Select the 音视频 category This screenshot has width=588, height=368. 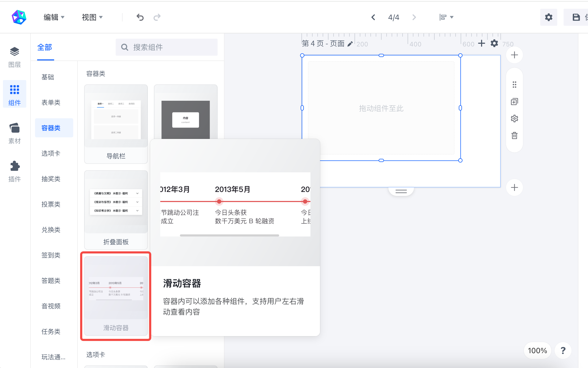(x=51, y=306)
